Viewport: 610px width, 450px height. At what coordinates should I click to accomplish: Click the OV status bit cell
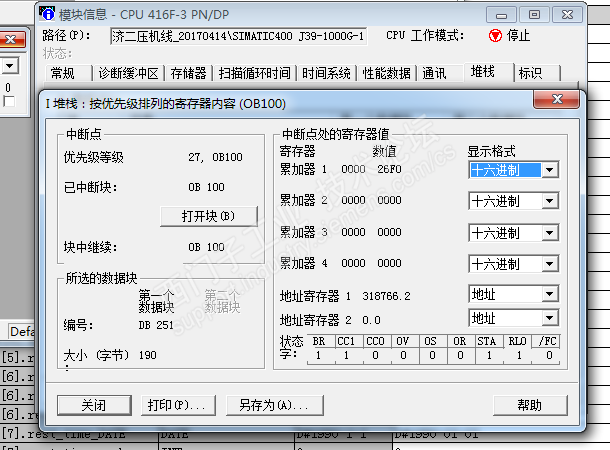tap(403, 355)
